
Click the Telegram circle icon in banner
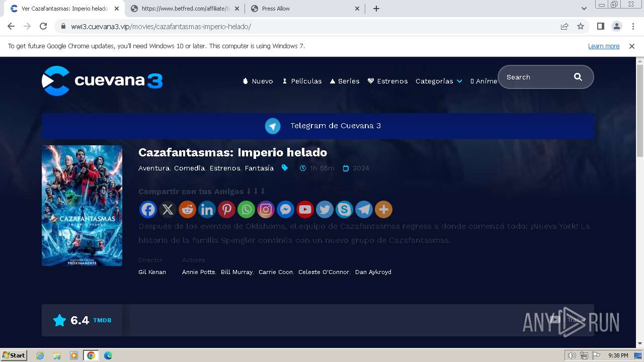[273, 126]
